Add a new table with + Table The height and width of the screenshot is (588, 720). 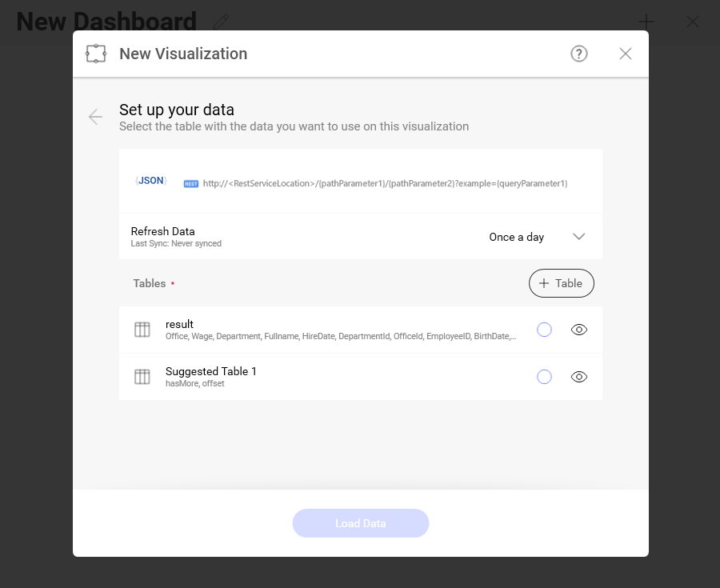[561, 283]
